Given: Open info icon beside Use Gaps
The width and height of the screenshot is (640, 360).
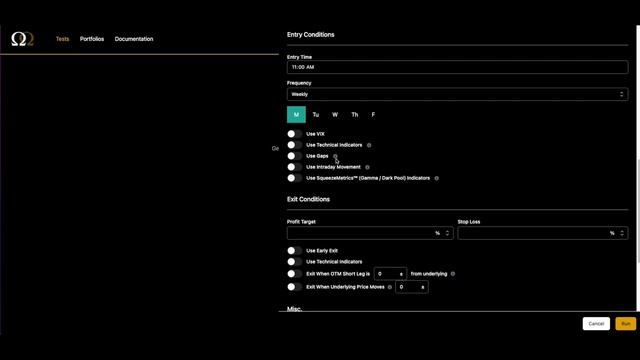Looking at the screenshot, I should click(x=335, y=156).
